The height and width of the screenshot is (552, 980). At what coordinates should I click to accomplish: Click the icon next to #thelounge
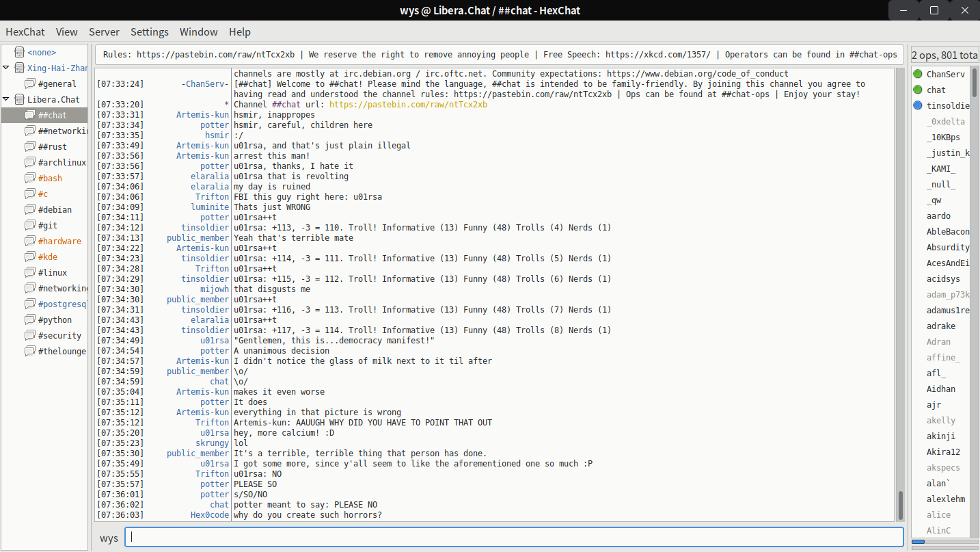click(29, 352)
